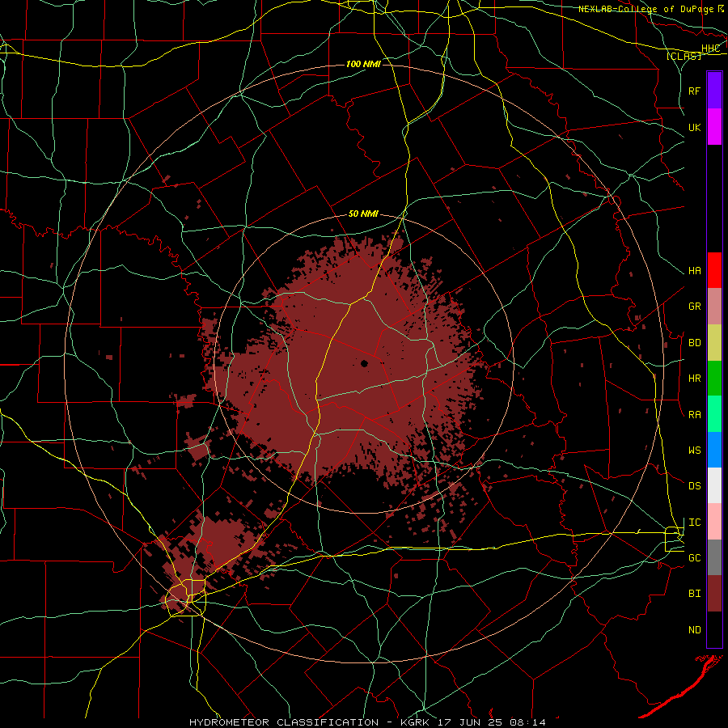Click the 17 JUN 25 date stamp

(x=469, y=722)
